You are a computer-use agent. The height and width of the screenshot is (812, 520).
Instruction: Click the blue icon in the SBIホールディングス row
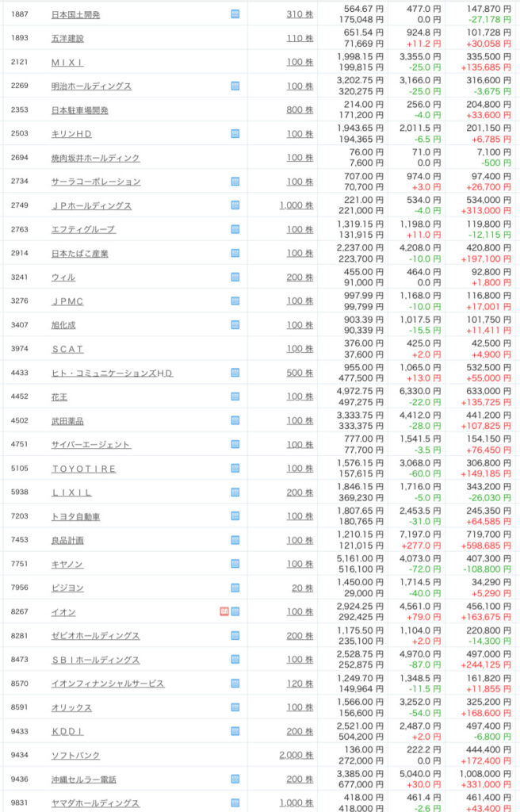click(235, 660)
